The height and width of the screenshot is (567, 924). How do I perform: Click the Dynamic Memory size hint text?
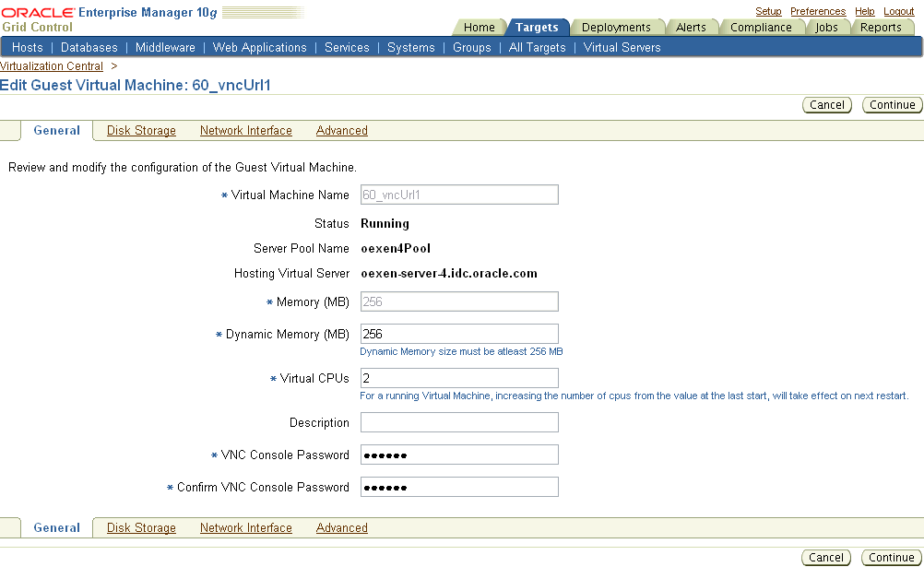click(461, 351)
